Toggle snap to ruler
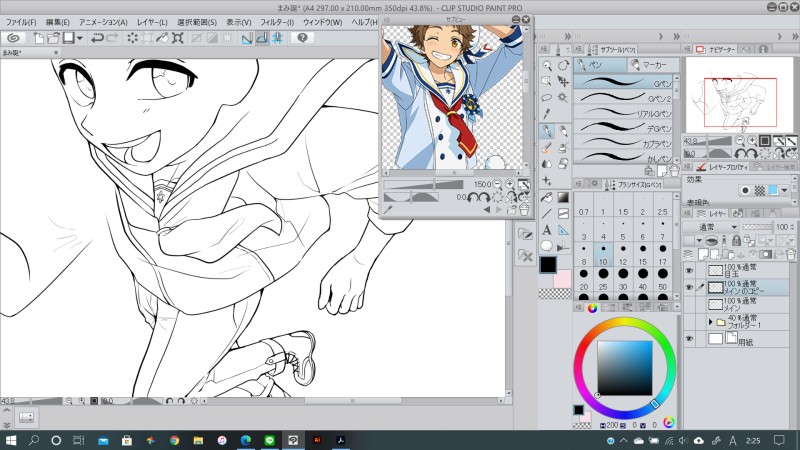This screenshot has width=800, height=450. (247, 38)
